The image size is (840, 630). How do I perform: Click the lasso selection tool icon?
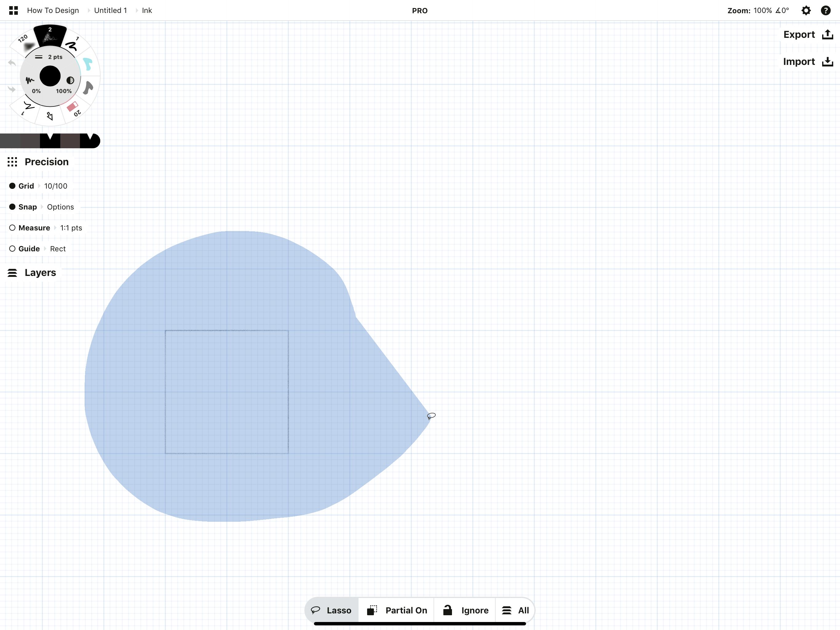pyautogui.click(x=315, y=609)
